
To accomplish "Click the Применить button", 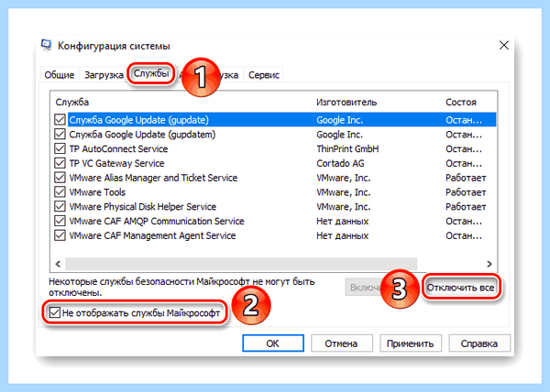I will coord(410,343).
